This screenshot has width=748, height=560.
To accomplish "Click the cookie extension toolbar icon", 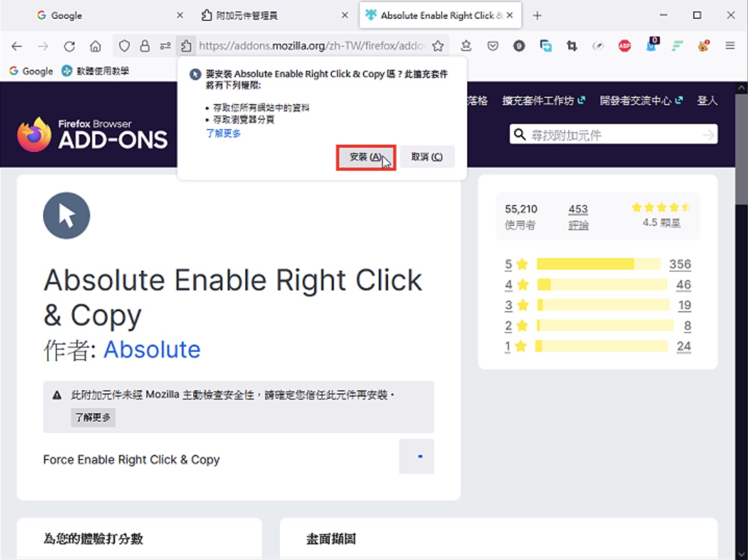I will (x=704, y=46).
